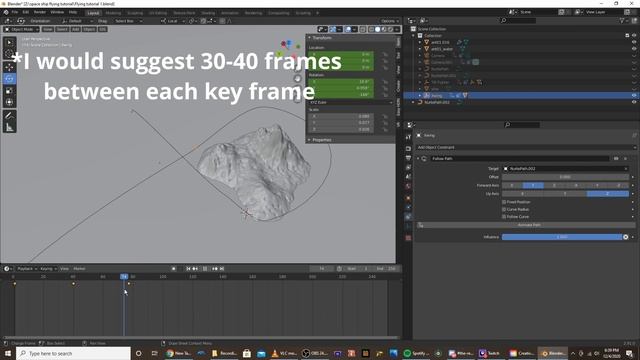Collapse the Follow Path constraint panel
Viewport: 640px width, 360px height.
click(x=418, y=158)
